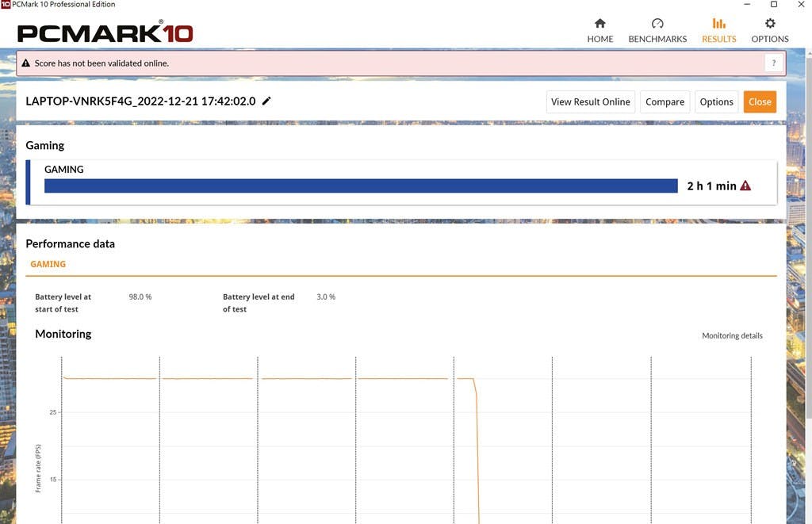The width and height of the screenshot is (812, 524).
Task: Click 'Score has not been validated online' text
Action: click(x=101, y=63)
